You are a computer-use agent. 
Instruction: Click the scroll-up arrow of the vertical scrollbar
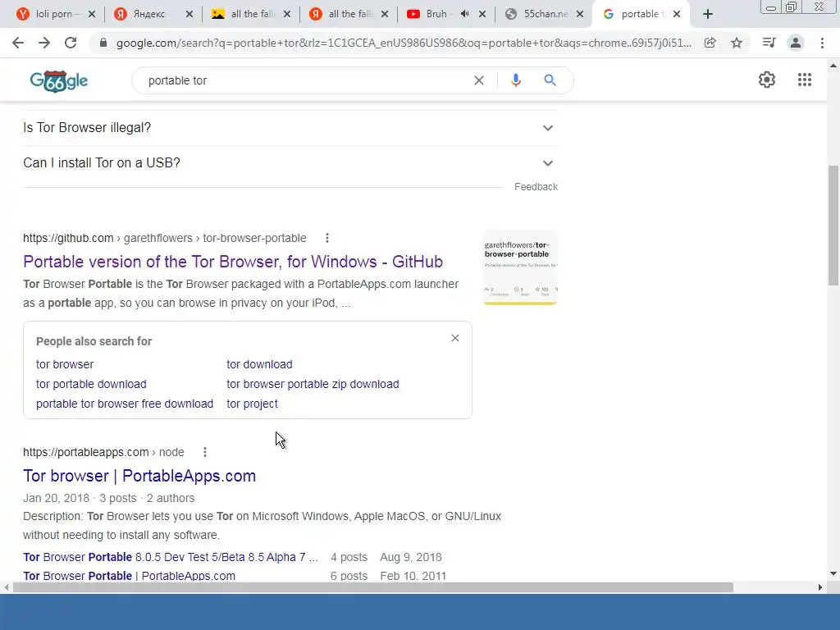(833, 66)
